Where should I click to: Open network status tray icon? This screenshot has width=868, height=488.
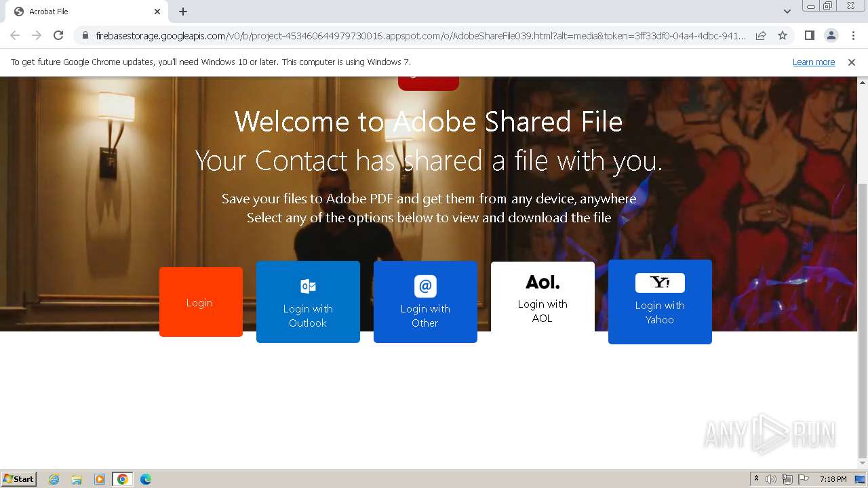(x=787, y=479)
